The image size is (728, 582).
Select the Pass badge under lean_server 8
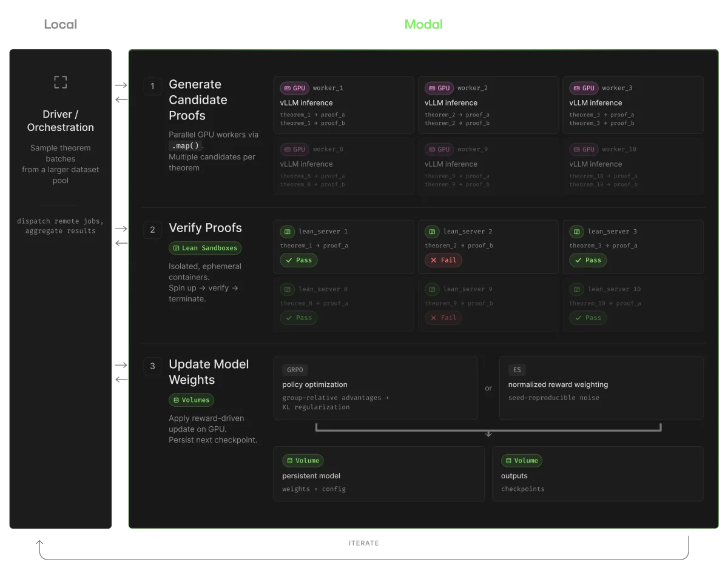pos(298,318)
